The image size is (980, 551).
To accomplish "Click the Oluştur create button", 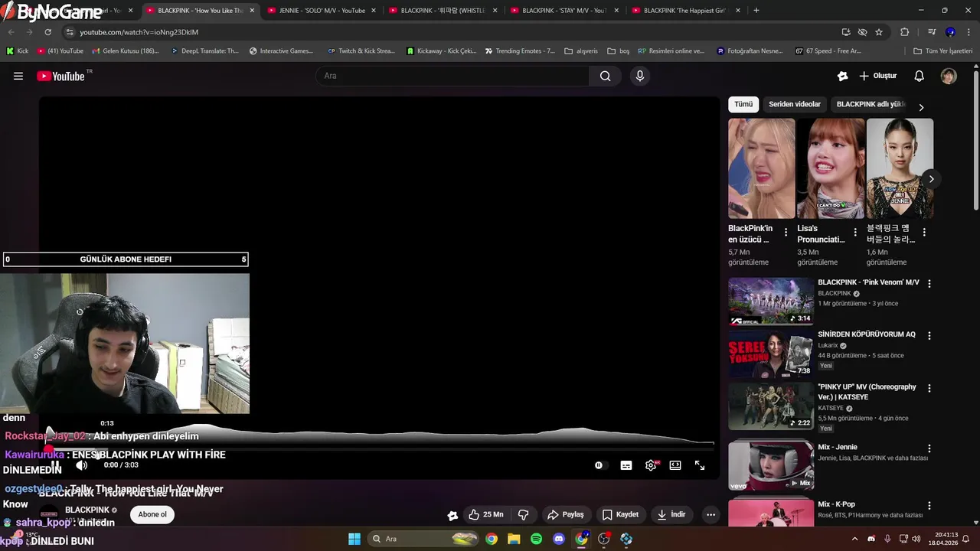I will pyautogui.click(x=877, y=76).
